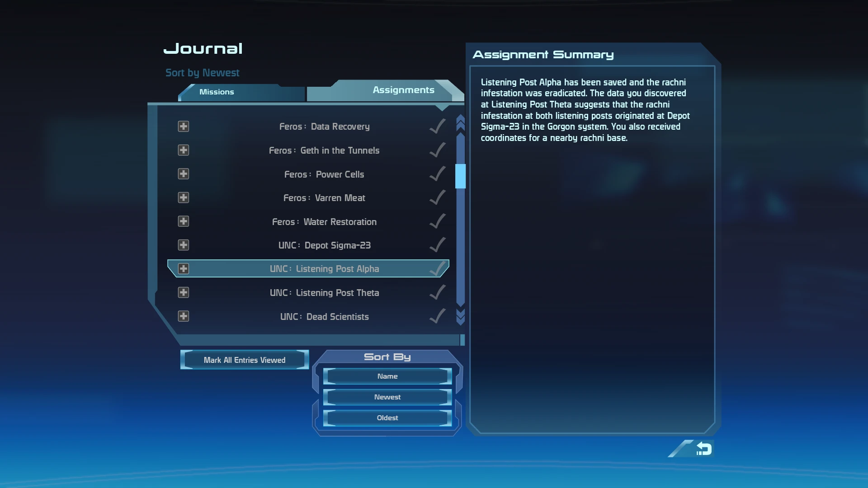Click the Sort by Newest label
This screenshot has width=868, height=488.
pyautogui.click(x=202, y=73)
